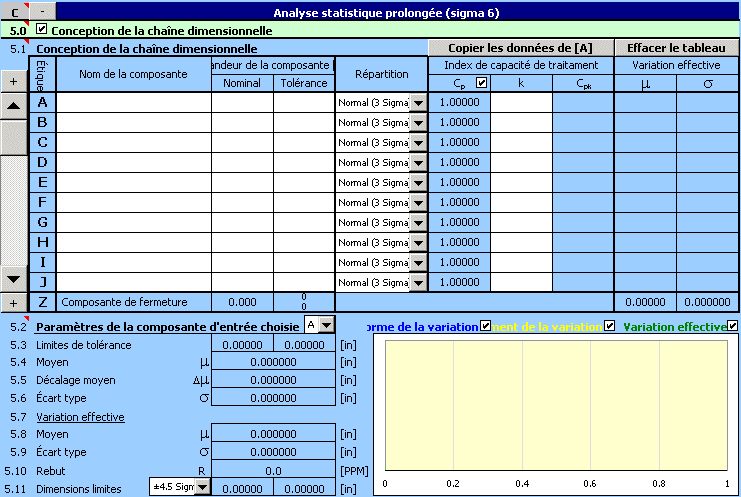
Task: Open the Répartition dropdown for row A
Action: (418, 103)
